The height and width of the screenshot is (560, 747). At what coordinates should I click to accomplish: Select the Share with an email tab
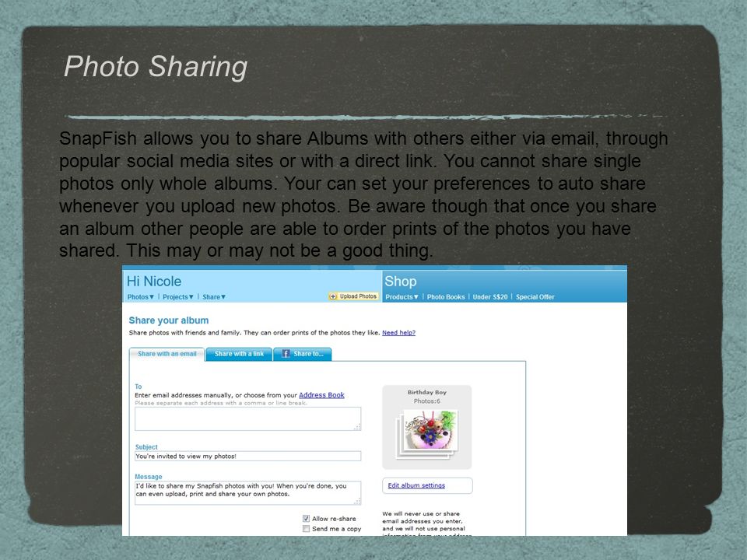point(167,354)
